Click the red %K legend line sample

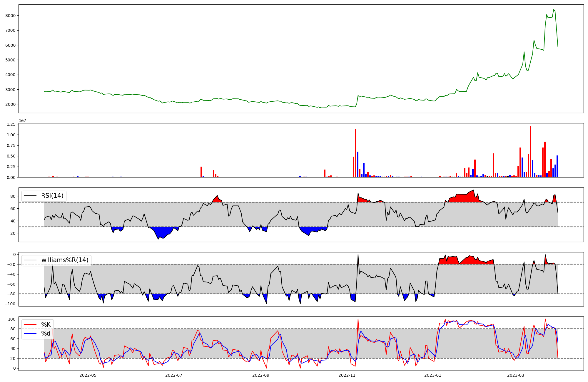30,325
